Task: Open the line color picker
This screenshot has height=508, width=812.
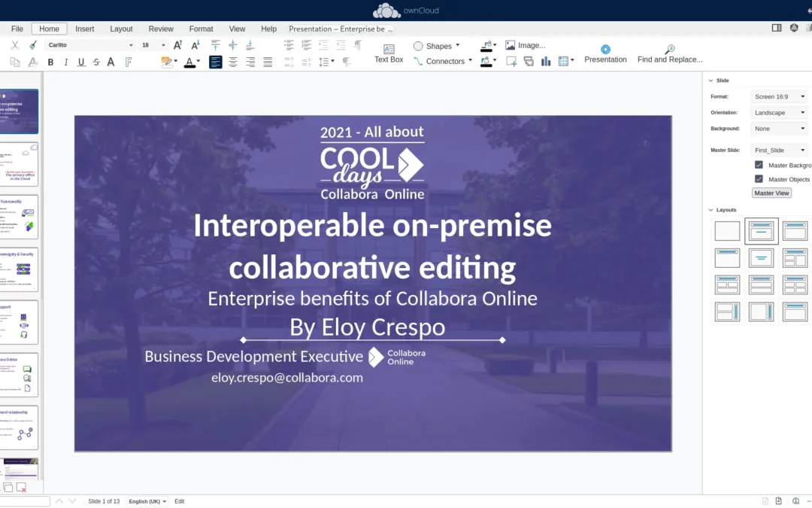Action: coord(495,45)
